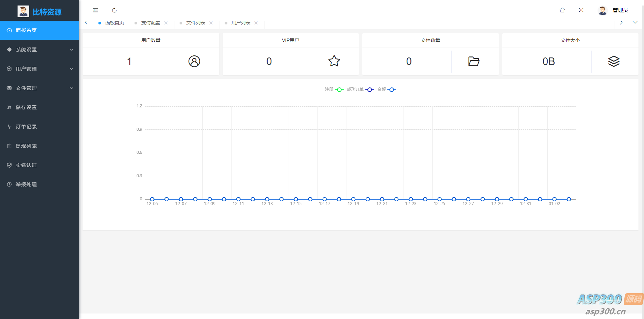
Task: Click the stacked layers icon in 文件大小 card
Action: (x=614, y=61)
